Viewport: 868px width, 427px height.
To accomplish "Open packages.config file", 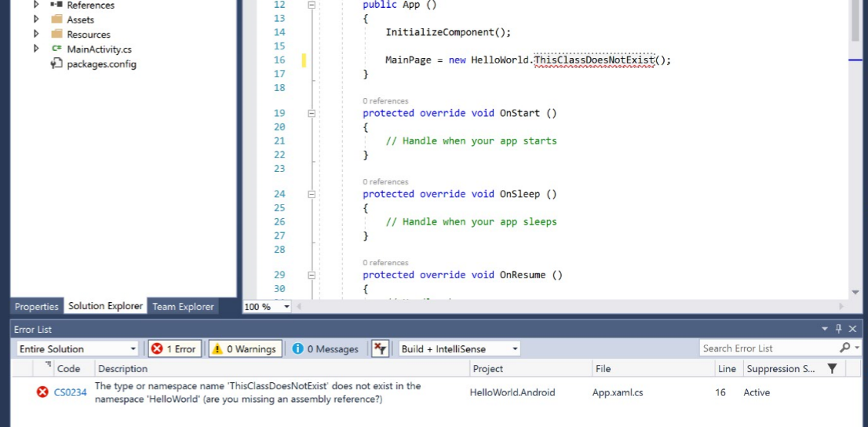I will [101, 64].
